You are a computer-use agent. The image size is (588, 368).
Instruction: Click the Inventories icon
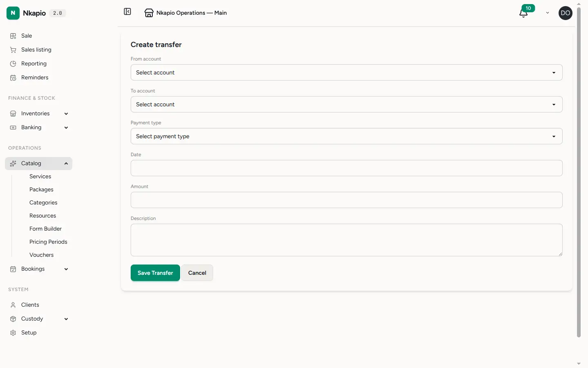coord(13,114)
